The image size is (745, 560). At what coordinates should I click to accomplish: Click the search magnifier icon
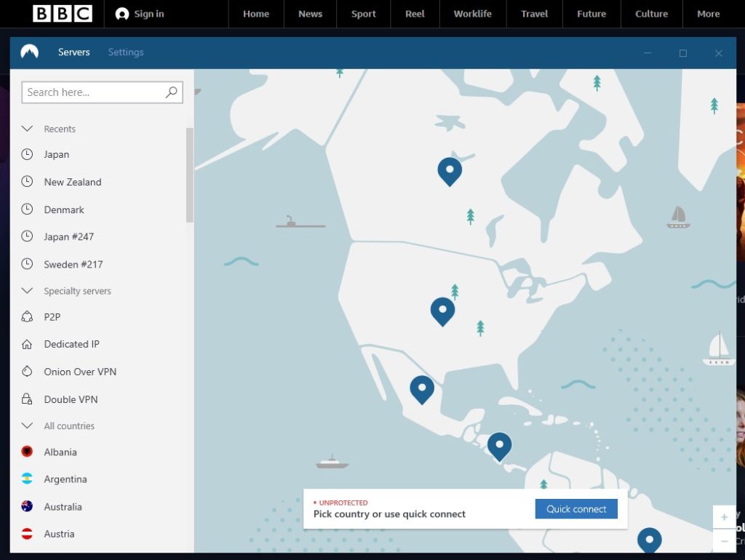click(172, 92)
